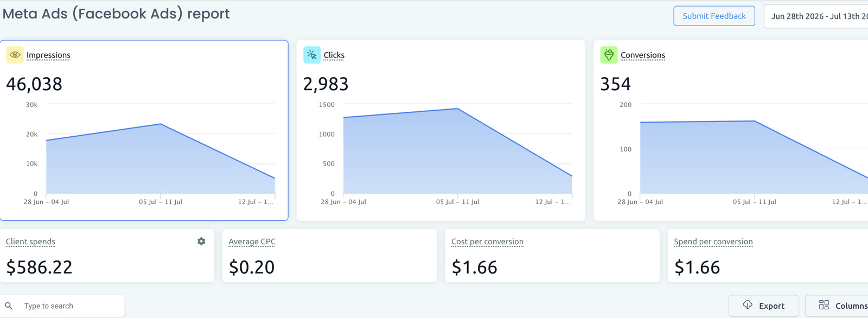
Task: Click the Clicks cursor icon
Action: click(x=312, y=55)
